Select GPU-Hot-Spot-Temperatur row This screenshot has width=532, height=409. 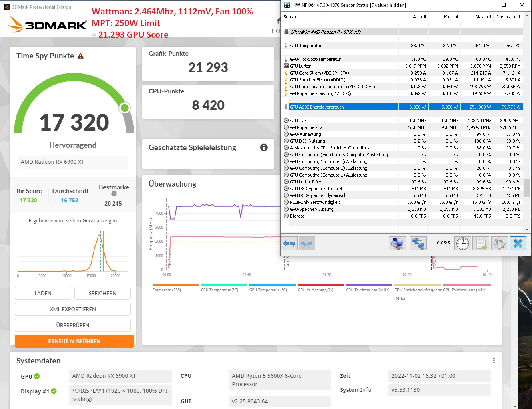(402, 59)
